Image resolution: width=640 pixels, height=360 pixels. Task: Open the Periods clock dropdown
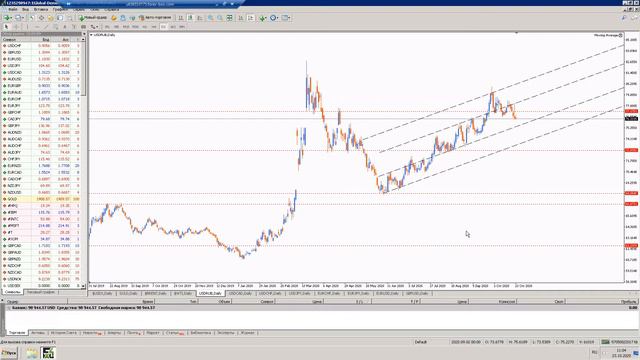(274, 18)
